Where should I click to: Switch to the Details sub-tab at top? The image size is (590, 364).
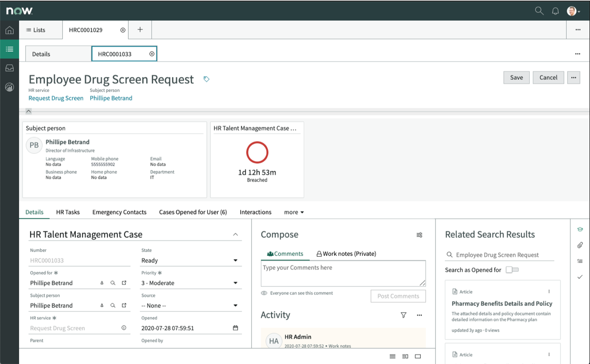[x=58, y=54]
